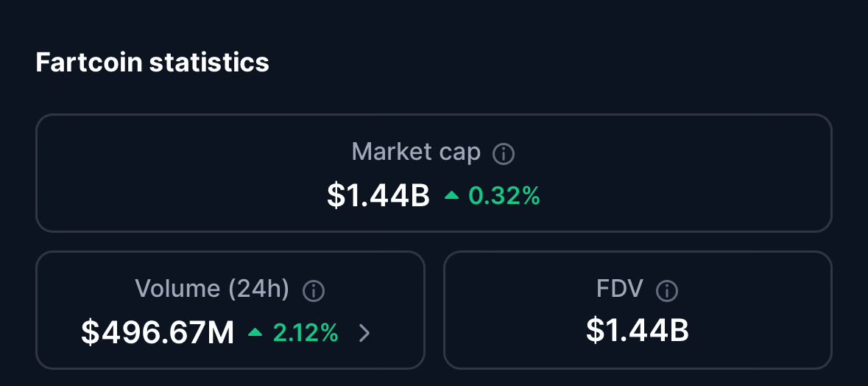Click the 0.32% market cap change
The image size is (868, 386).
pyautogui.click(x=504, y=195)
